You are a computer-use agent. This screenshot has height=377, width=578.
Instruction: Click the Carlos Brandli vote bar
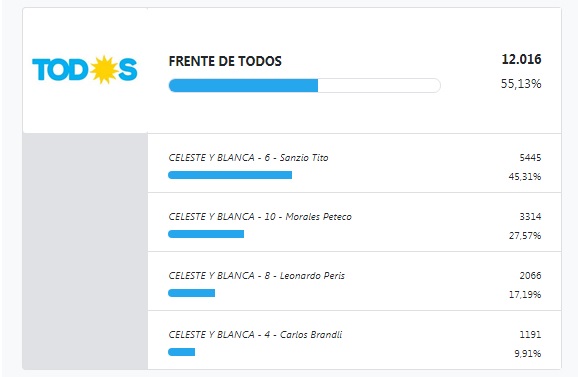(x=182, y=352)
